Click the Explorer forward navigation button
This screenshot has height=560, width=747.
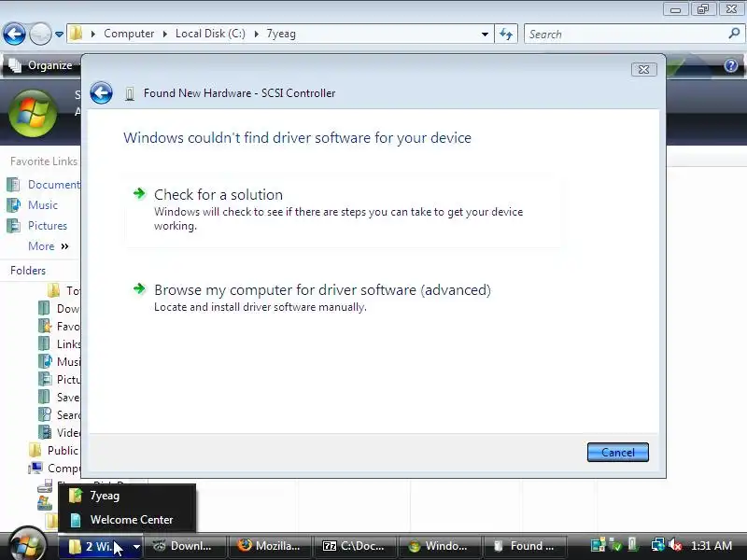pyautogui.click(x=40, y=34)
